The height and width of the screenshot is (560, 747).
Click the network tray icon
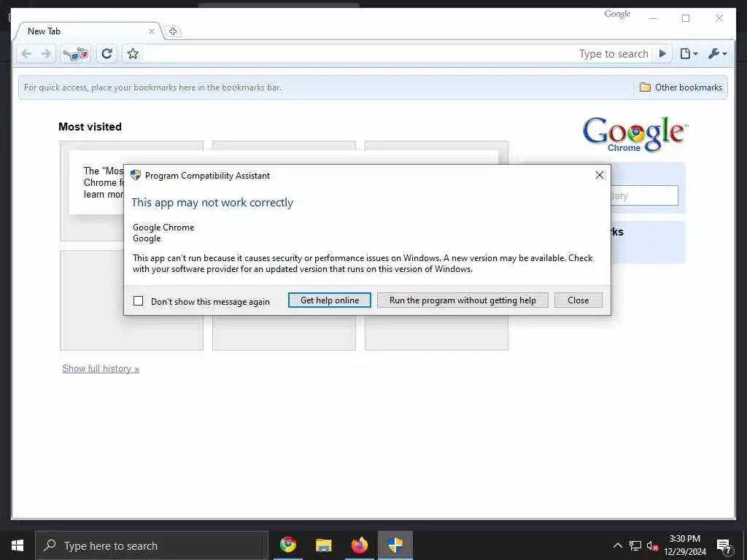[635, 545]
